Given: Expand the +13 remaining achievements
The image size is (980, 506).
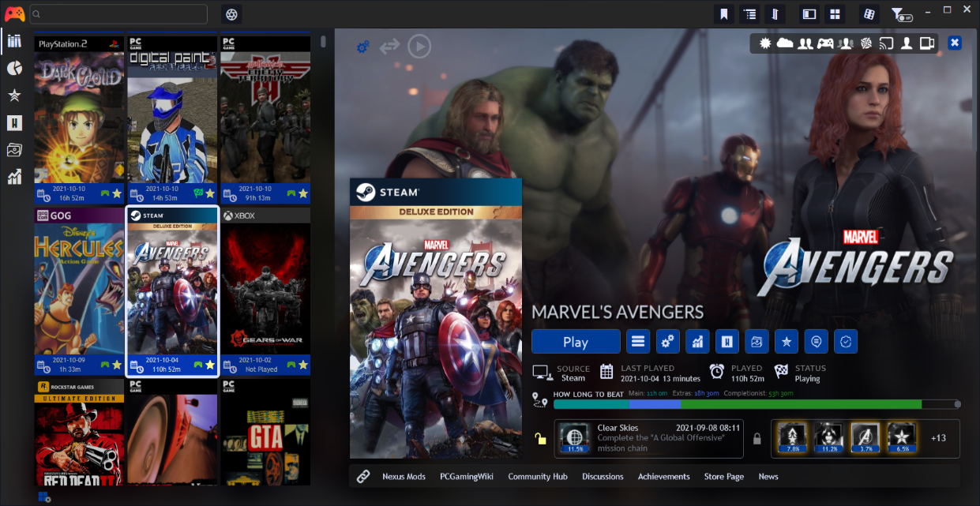Looking at the screenshot, I should [938, 438].
